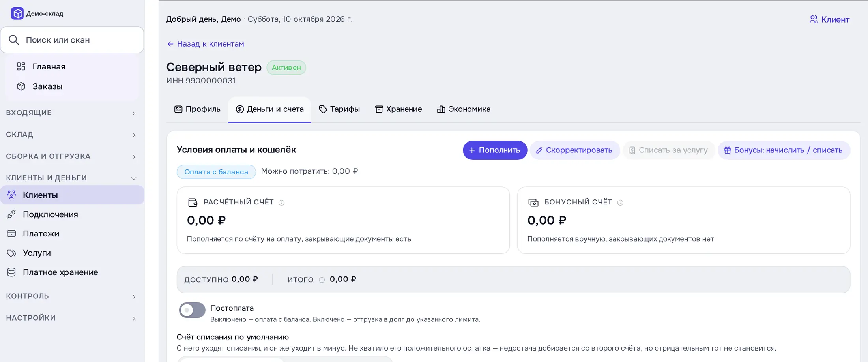
Task: Click the ИНН 9900000031 text
Action: [201, 81]
